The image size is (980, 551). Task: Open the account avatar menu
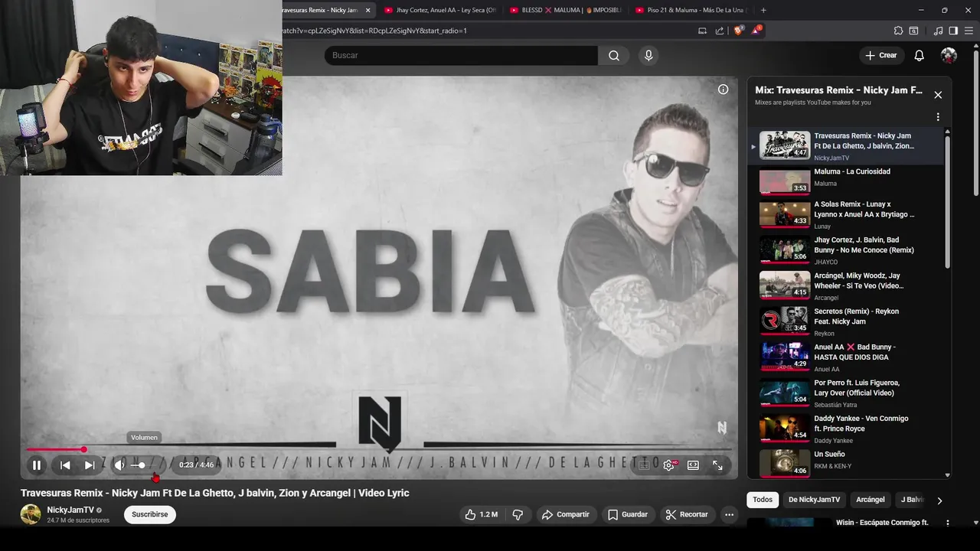949,55
